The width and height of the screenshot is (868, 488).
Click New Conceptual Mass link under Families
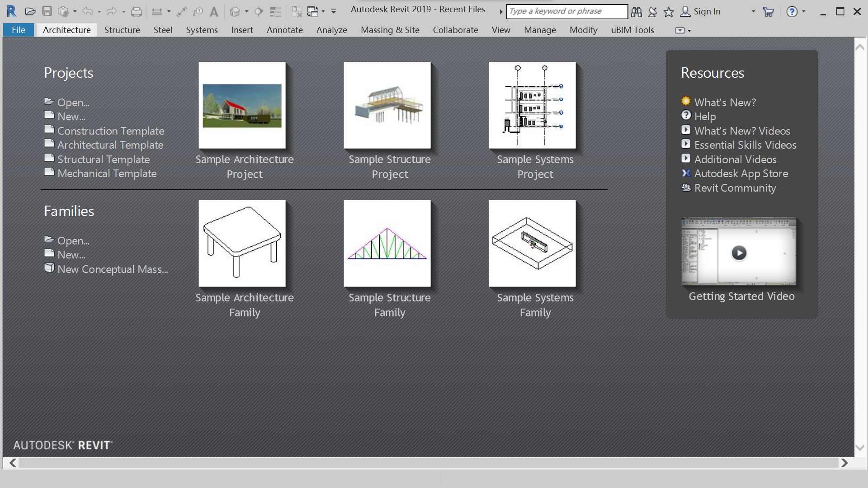(x=113, y=269)
